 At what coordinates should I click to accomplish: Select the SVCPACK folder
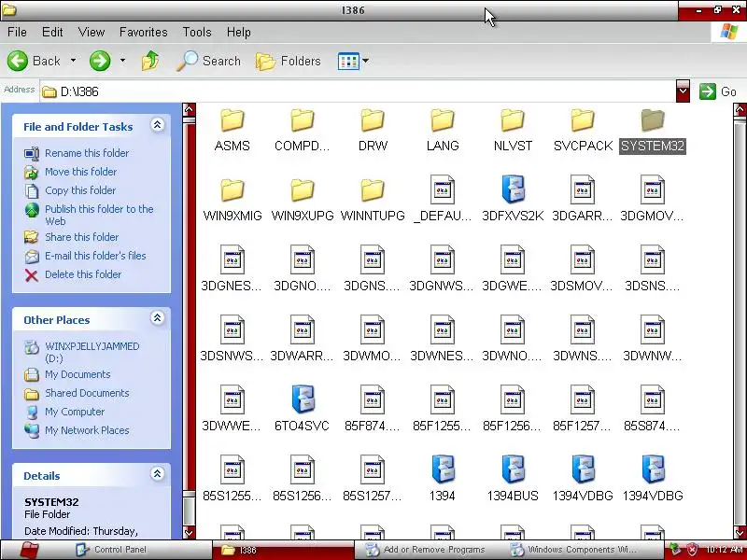(583, 130)
